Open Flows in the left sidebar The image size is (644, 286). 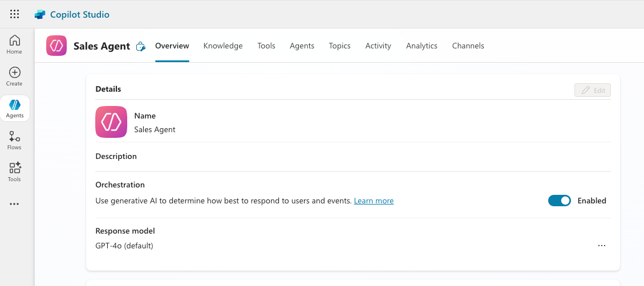(15, 140)
